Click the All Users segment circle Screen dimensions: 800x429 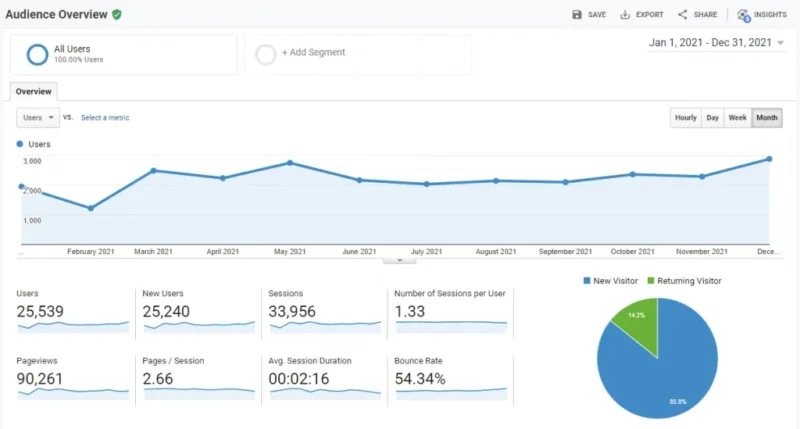click(x=38, y=54)
